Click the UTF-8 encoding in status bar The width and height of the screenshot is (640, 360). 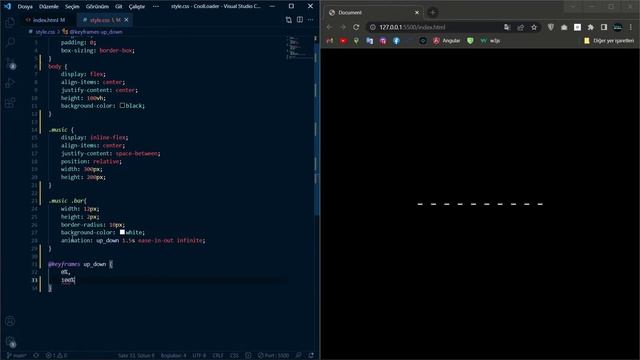[199, 356]
